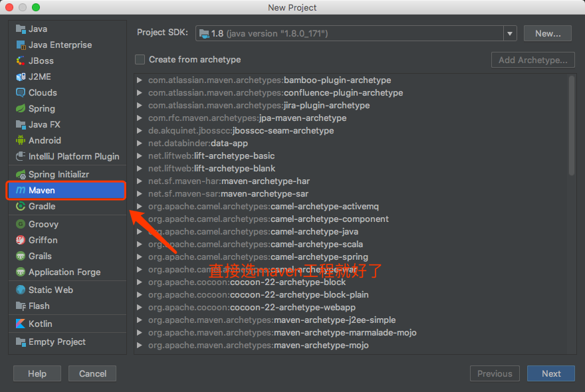
Task: Open Help for the dialog
Action: point(37,373)
